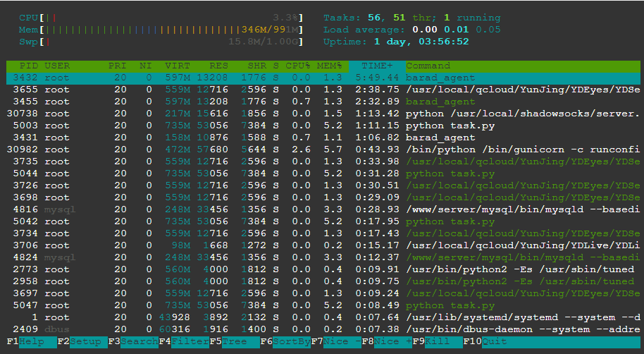Select YDLive process PID 3706

point(323,245)
